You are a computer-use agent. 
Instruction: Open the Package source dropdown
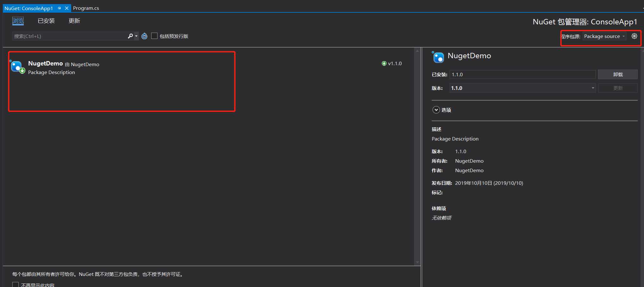604,36
